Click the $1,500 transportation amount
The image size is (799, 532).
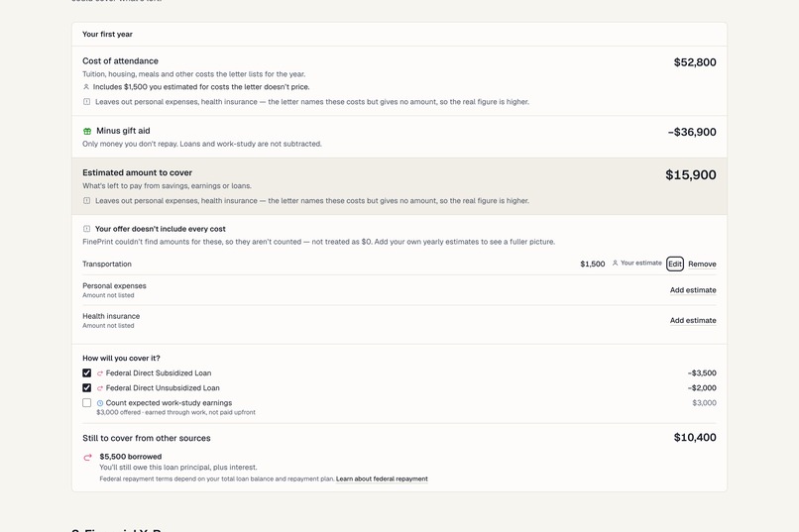(x=592, y=264)
